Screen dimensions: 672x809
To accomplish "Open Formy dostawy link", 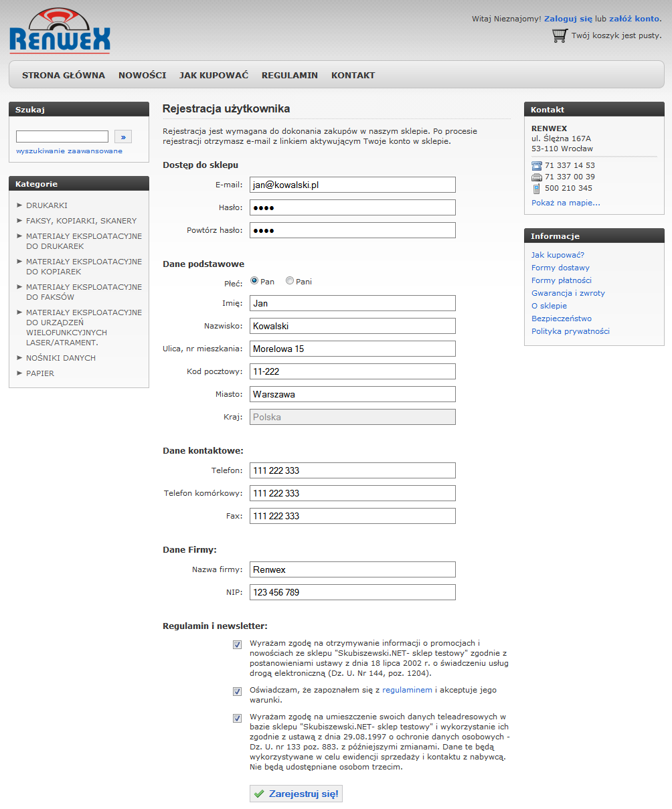I will pyautogui.click(x=560, y=268).
